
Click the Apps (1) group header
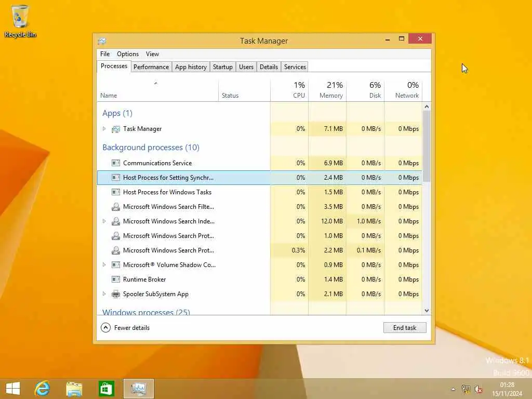click(117, 113)
